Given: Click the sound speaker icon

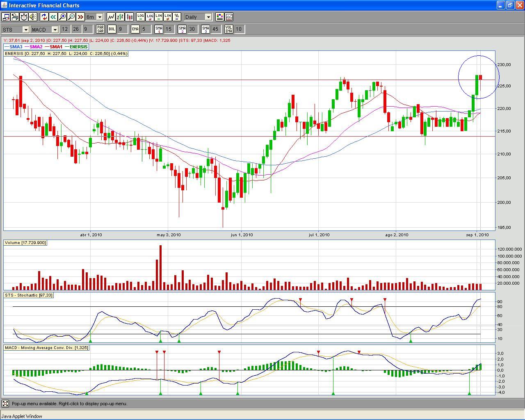Looking at the screenshot, I should [33, 17].
